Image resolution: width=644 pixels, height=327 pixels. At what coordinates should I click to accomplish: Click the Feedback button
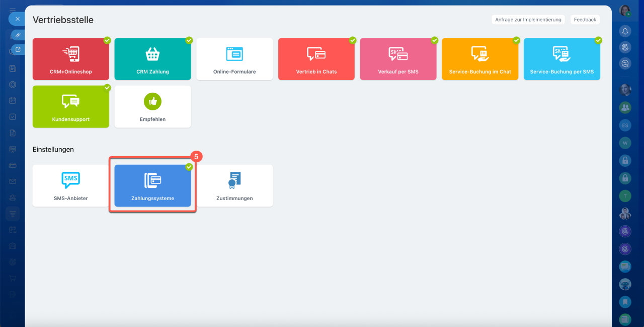click(x=585, y=20)
